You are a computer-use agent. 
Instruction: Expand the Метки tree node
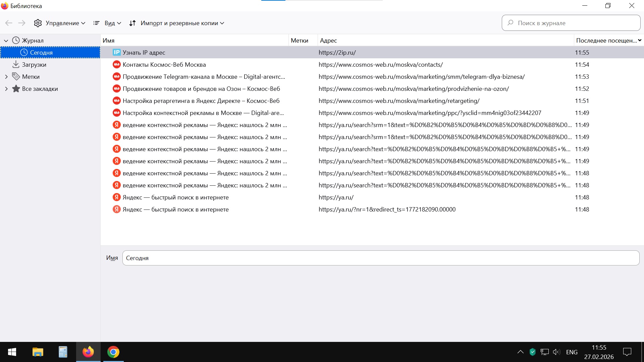pyautogui.click(x=6, y=77)
